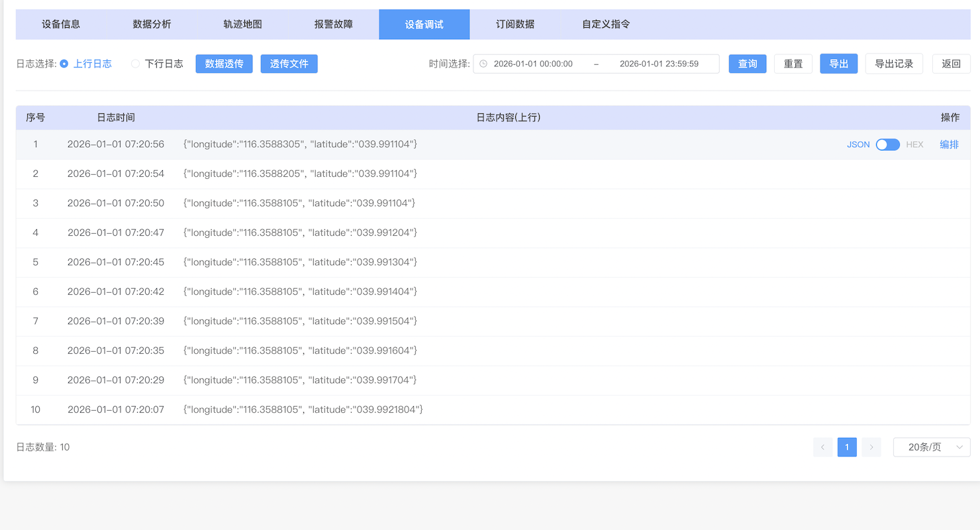Switch to the 订阅数据 subscription data tab

point(513,24)
